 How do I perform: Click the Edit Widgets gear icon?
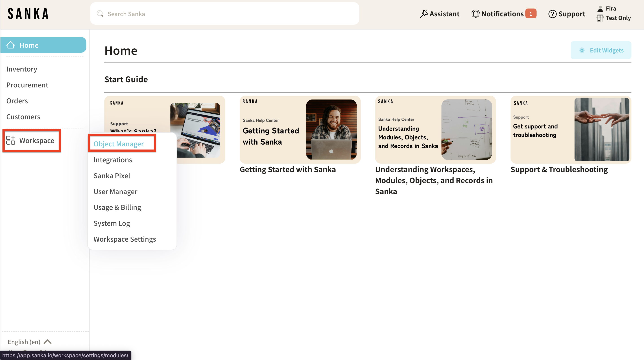[582, 50]
